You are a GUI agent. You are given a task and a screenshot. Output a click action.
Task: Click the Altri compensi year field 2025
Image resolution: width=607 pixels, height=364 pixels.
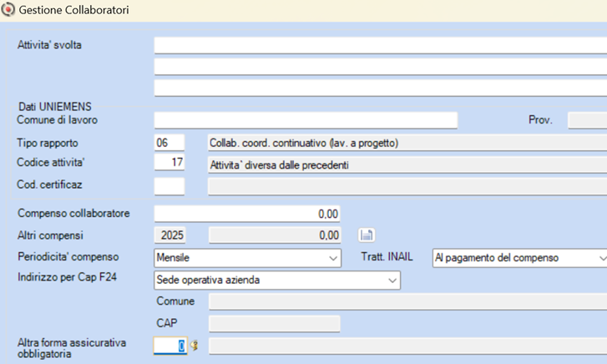(170, 235)
